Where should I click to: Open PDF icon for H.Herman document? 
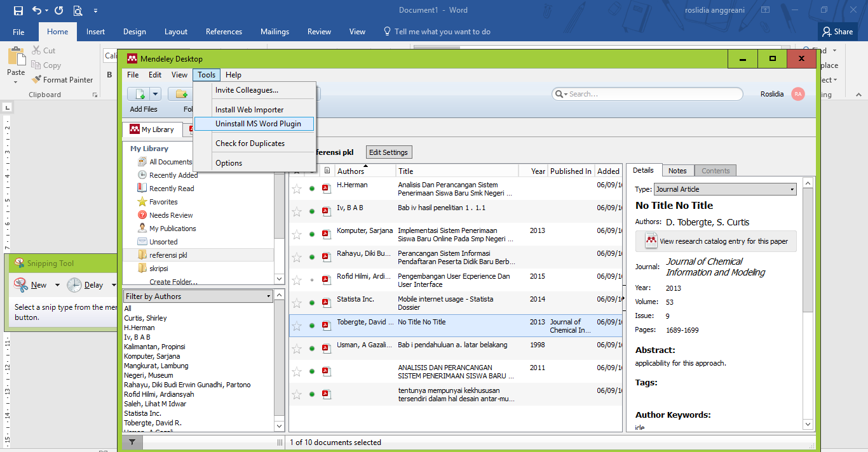coord(327,189)
